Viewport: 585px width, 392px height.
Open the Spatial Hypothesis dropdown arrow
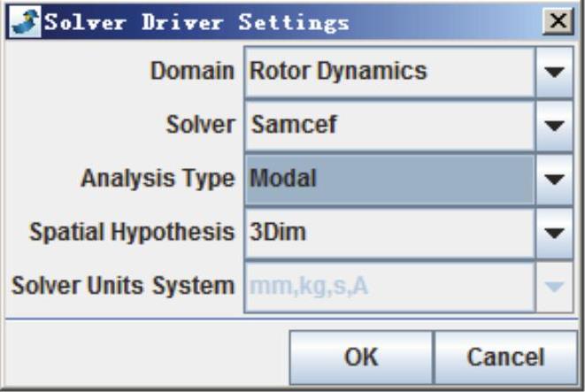click(555, 233)
